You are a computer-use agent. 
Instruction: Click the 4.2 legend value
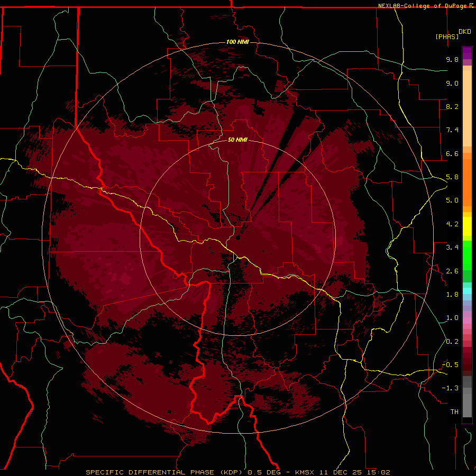(452, 224)
